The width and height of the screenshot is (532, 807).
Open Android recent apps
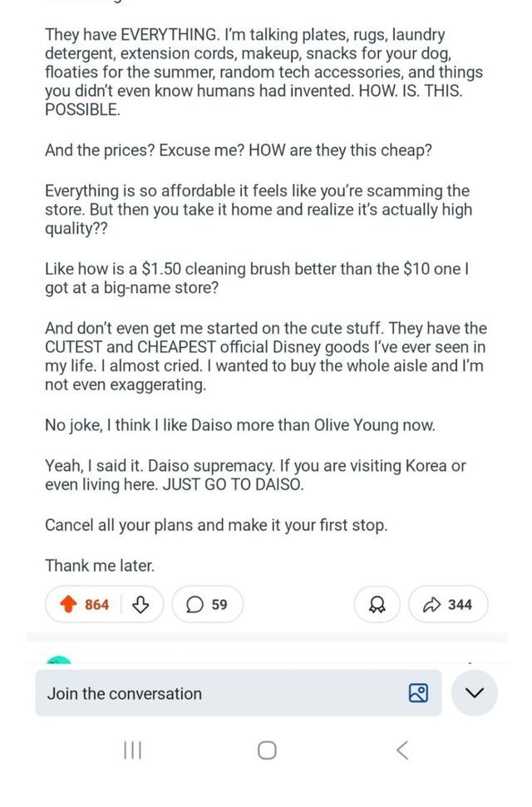[132, 750]
